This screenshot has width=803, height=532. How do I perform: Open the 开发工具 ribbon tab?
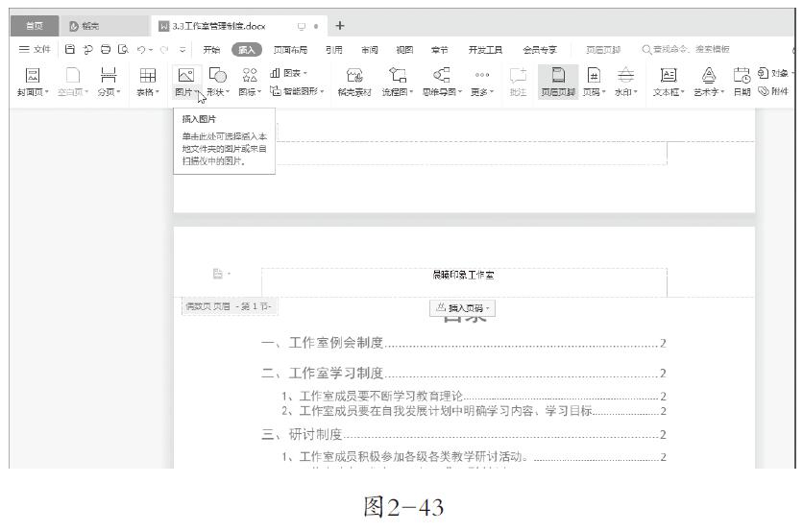[485, 50]
